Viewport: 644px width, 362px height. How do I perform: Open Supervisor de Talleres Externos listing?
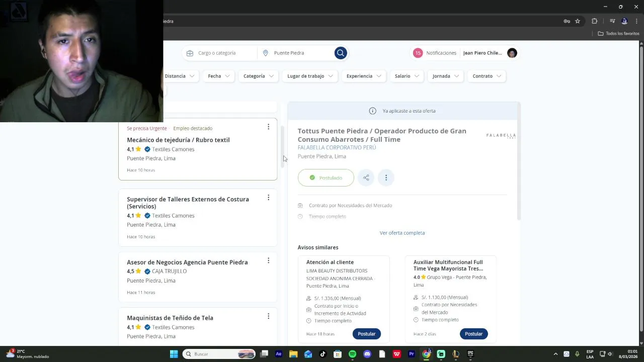[188, 203]
